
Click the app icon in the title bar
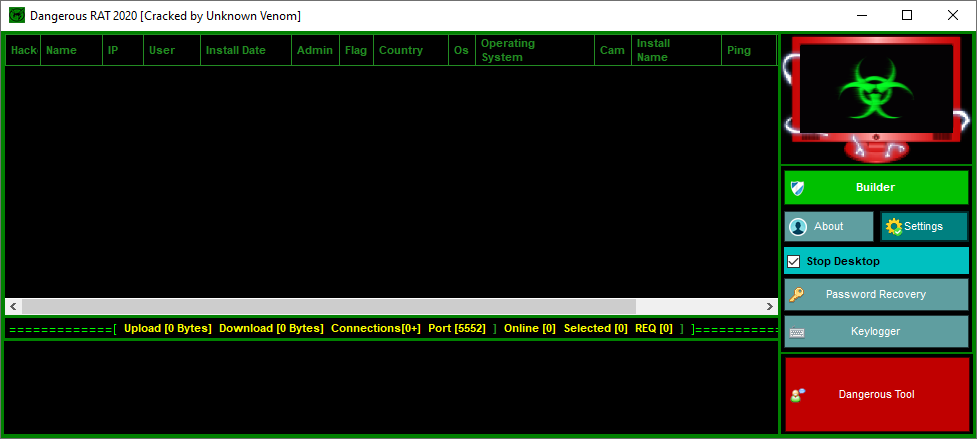[x=16, y=16]
